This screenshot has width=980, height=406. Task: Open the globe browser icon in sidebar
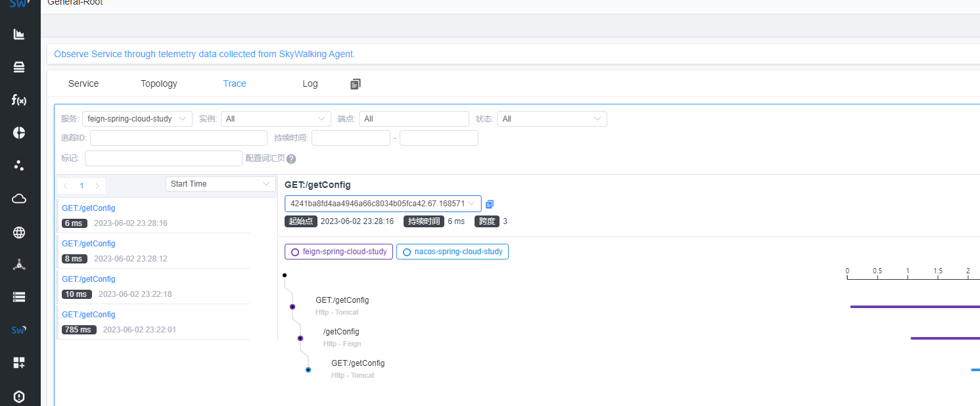[19, 233]
